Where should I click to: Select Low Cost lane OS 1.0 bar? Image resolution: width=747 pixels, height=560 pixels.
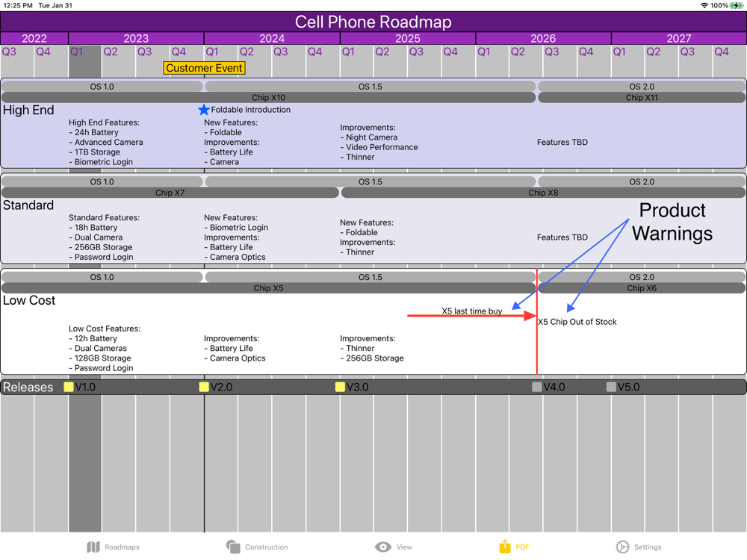102,277
